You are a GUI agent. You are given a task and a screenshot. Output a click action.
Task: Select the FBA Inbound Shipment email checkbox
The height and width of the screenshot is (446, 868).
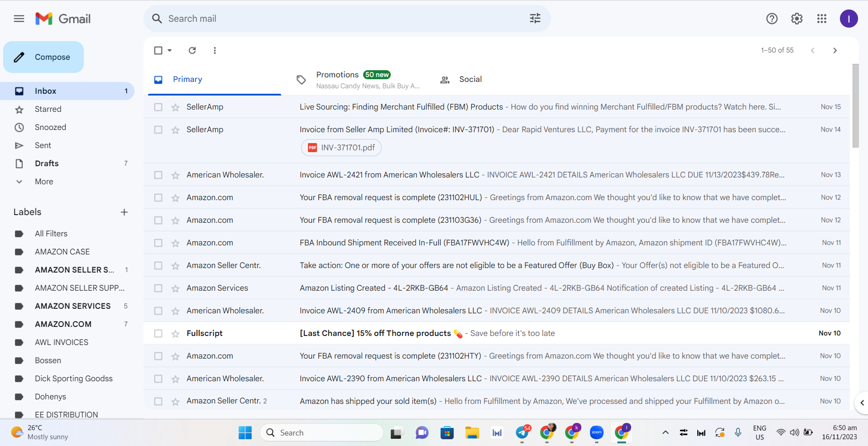(x=158, y=243)
